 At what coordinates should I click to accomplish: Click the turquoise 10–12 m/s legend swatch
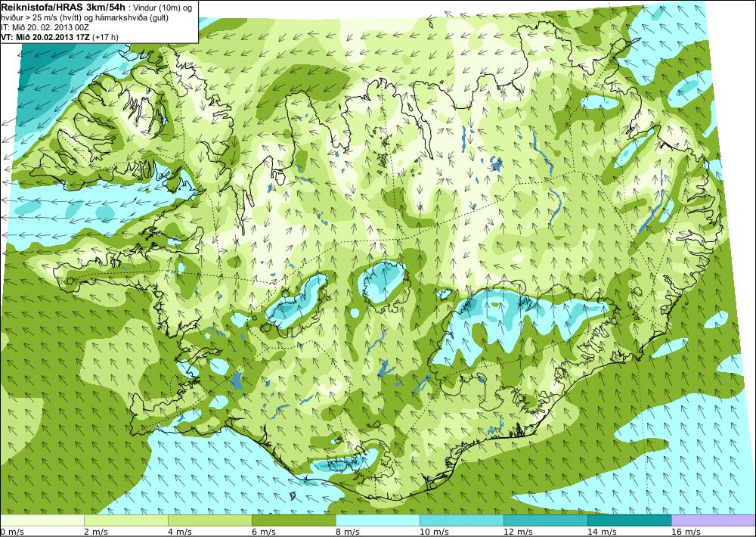click(x=462, y=520)
